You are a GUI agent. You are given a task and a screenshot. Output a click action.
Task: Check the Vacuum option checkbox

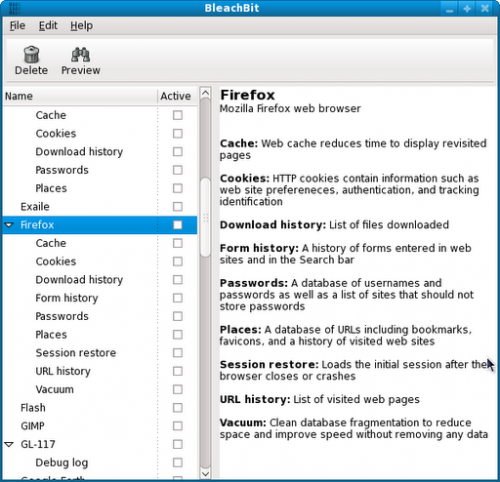(178, 389)
